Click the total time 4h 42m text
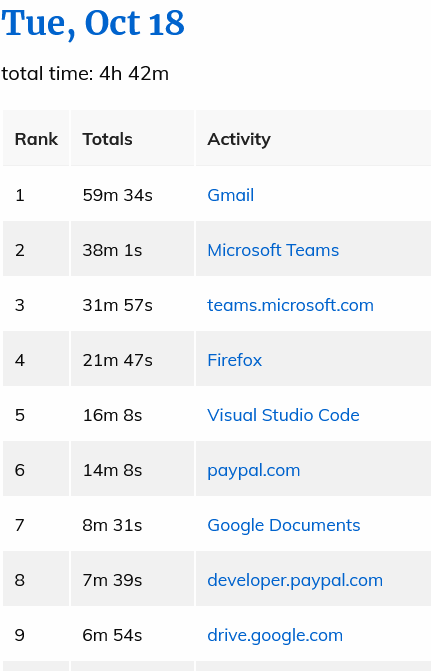This screenshot has width=431, height=671. coord(85,74)
